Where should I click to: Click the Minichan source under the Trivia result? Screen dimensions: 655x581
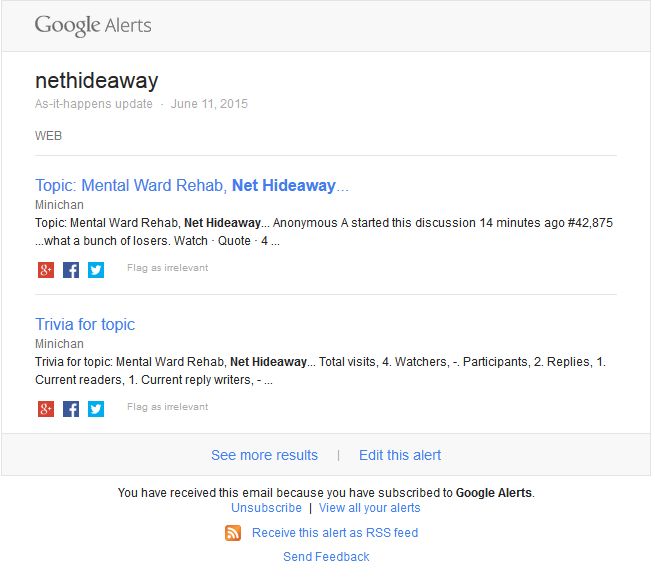[x=59, y=344]
